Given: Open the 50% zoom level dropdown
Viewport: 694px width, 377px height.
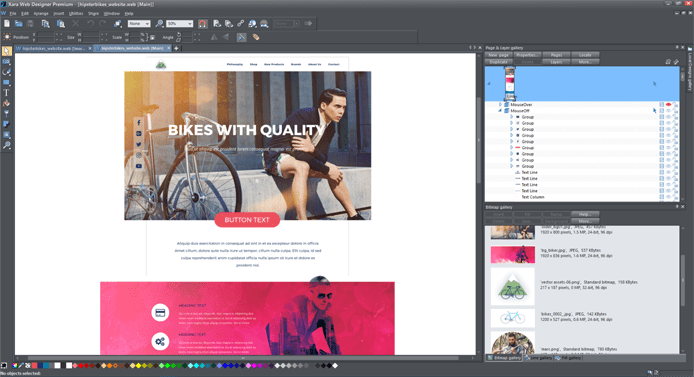Looking at the screenshot, I should (180, 23).
